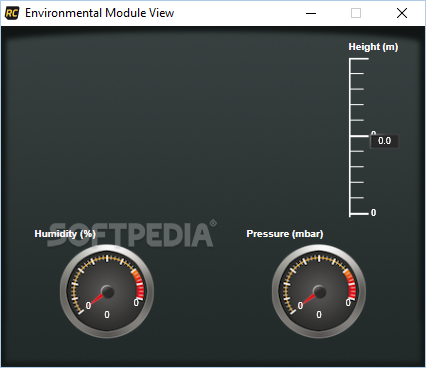Click the red zone on Humidity gauge
Screen dimensions: 426x368
(140, 288)
